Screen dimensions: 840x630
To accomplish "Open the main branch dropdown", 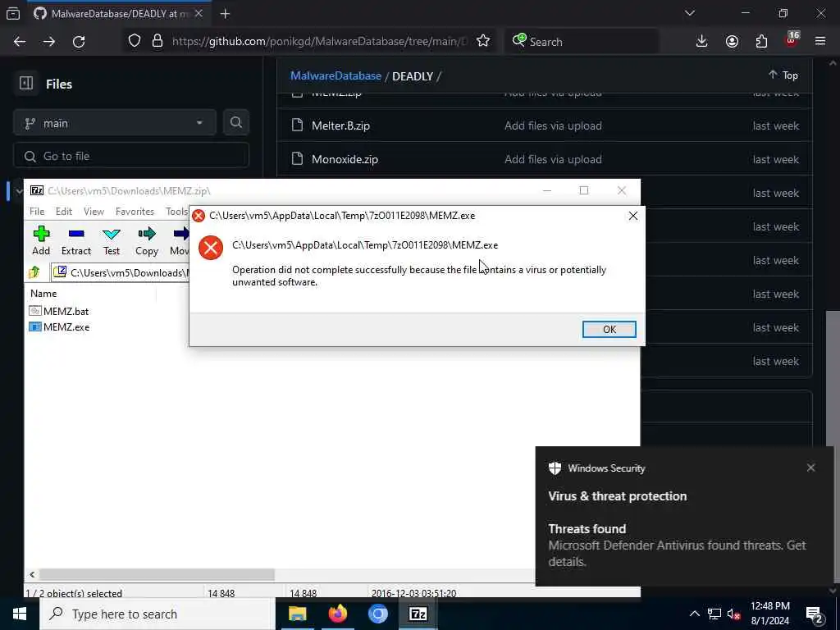I will point(115,123).
